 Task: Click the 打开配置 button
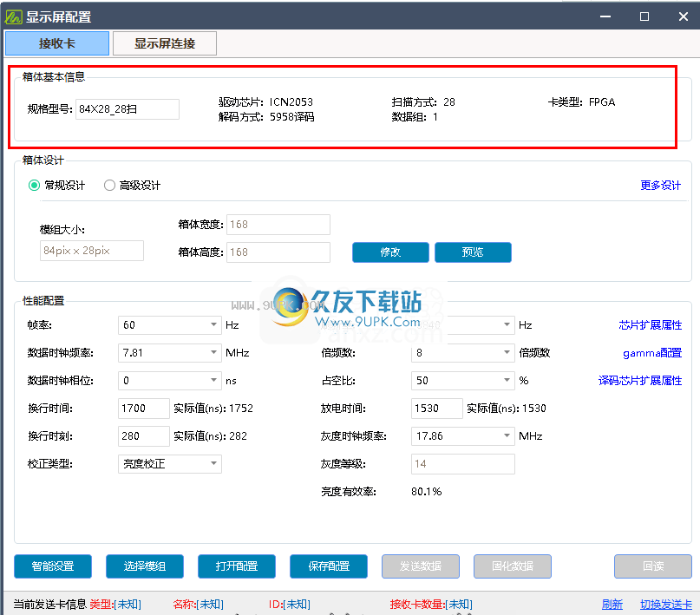coord(237,566)
